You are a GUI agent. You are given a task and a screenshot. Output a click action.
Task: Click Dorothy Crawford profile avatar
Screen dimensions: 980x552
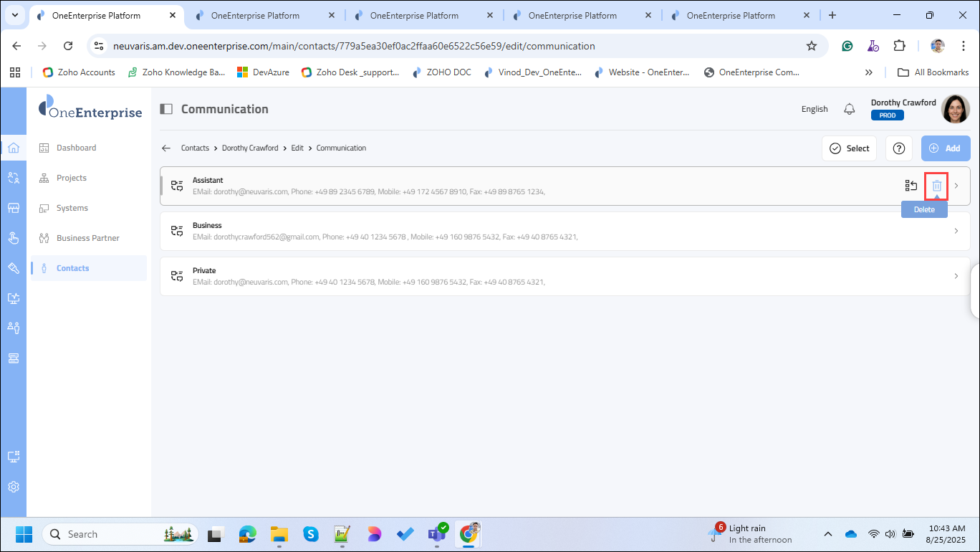pyautogui.click(x=955, y=109)
